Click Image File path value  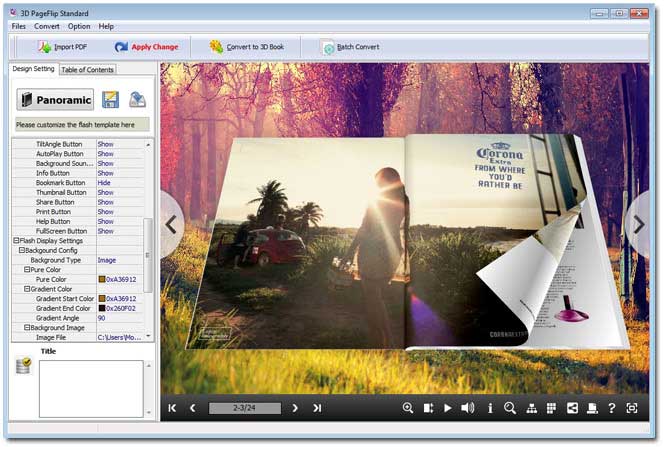click(120, 338)
